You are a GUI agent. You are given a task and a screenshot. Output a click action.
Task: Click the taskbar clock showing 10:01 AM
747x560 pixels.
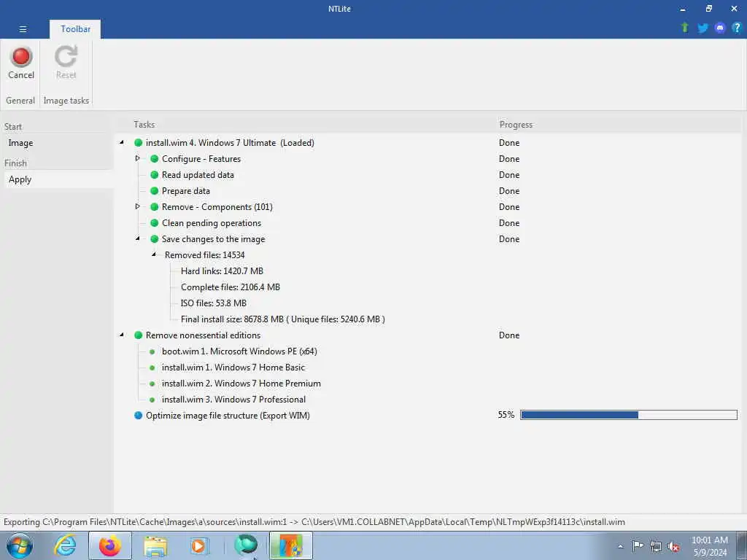710,546
